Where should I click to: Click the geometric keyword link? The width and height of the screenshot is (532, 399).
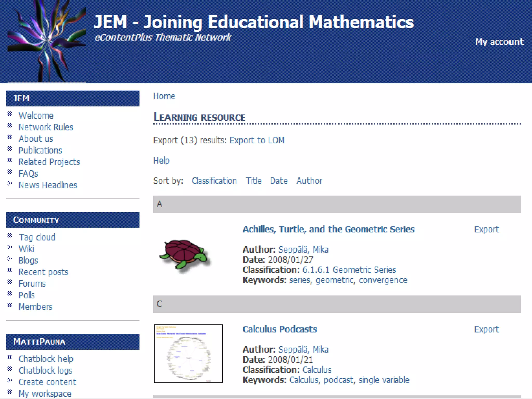(x=335, y=280)
